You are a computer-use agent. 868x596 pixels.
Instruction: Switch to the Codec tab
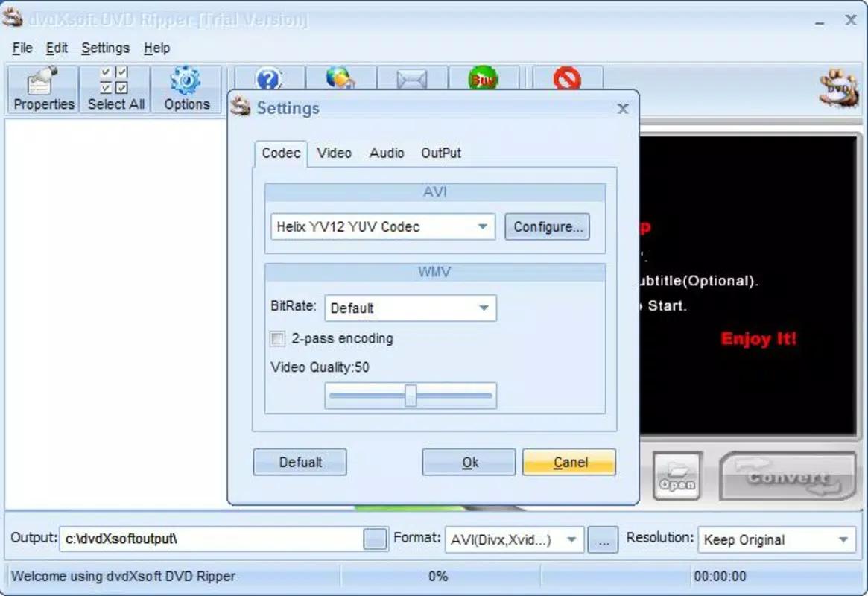281,153
